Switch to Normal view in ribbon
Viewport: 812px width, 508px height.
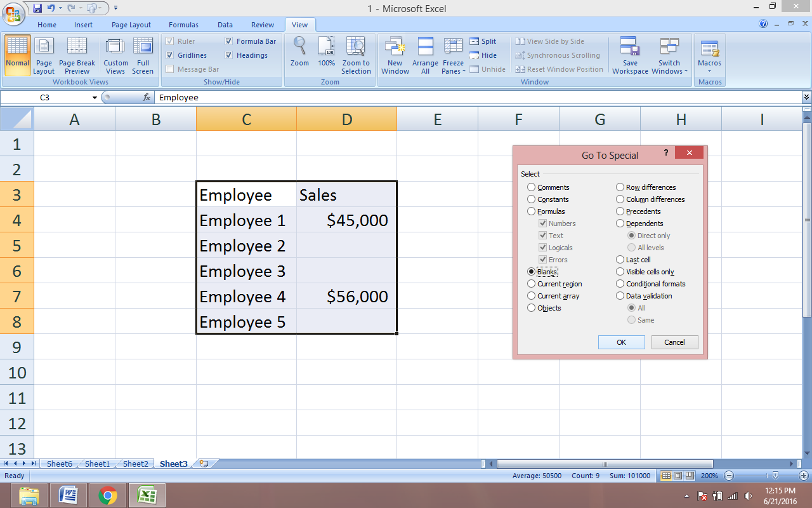(17, 55)
